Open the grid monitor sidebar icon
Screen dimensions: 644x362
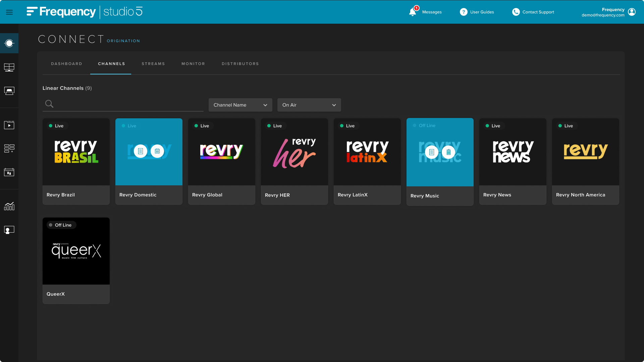click(9, 67)
